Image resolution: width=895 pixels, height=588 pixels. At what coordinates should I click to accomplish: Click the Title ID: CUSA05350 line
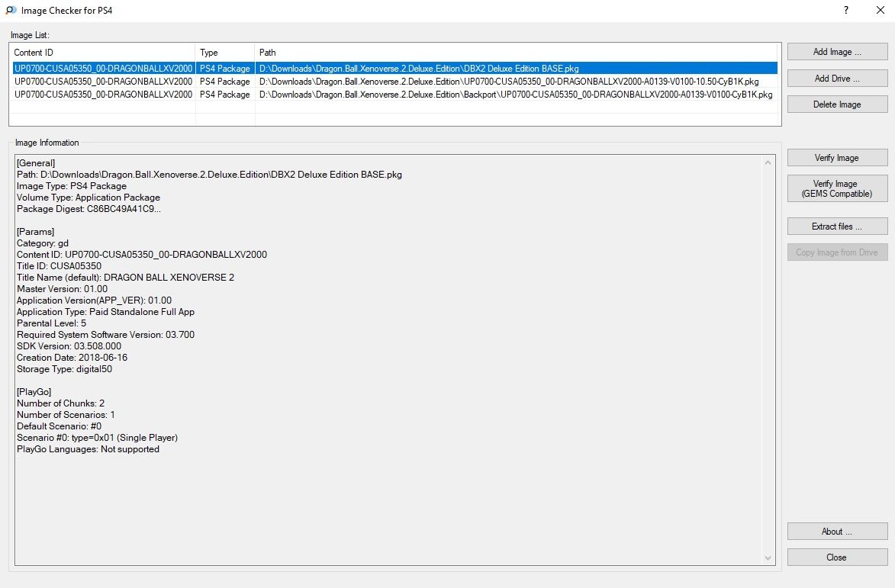pos(59,265)
